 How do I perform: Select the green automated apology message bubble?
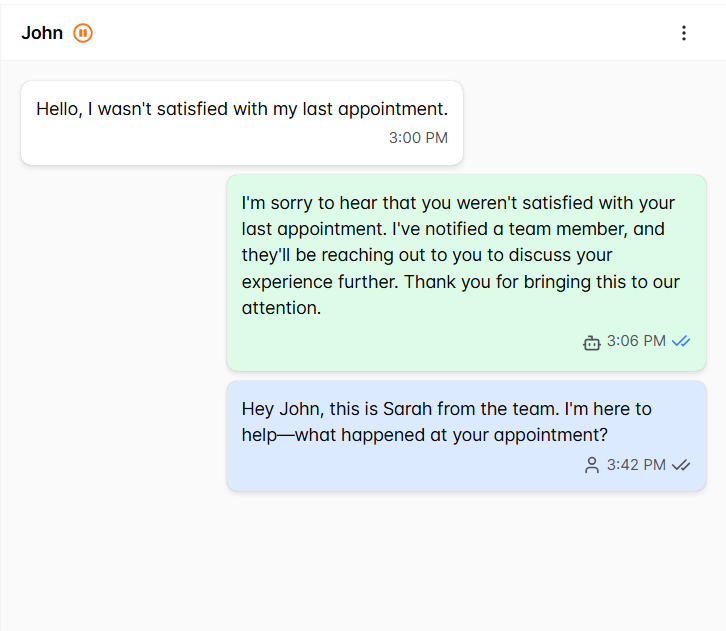tap(466, 272)
